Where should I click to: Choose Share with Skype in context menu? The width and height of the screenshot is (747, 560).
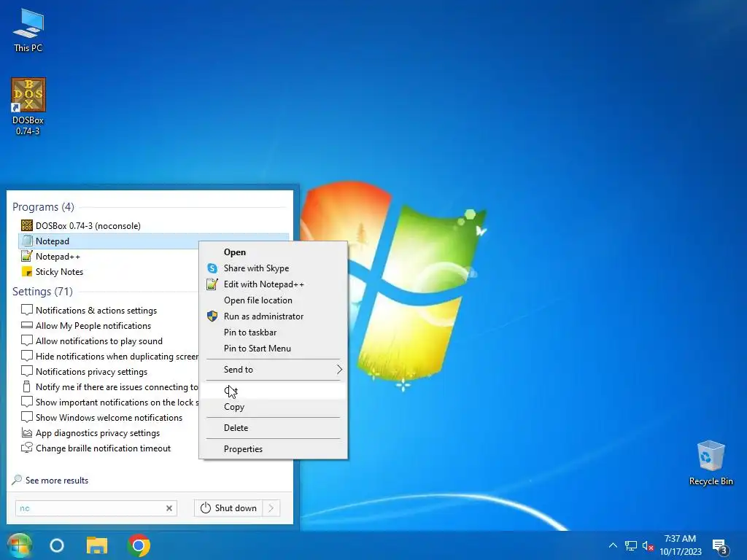(x=274, y=268)
